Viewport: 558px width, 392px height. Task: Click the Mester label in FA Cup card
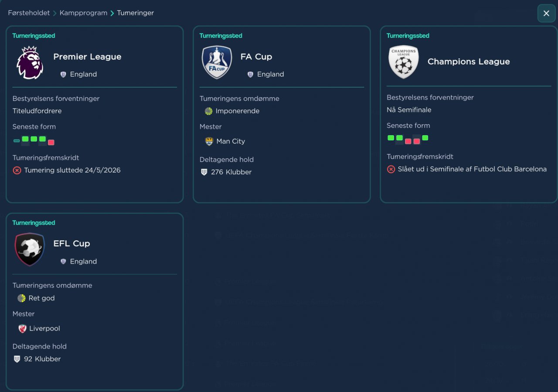click(211, 127)
